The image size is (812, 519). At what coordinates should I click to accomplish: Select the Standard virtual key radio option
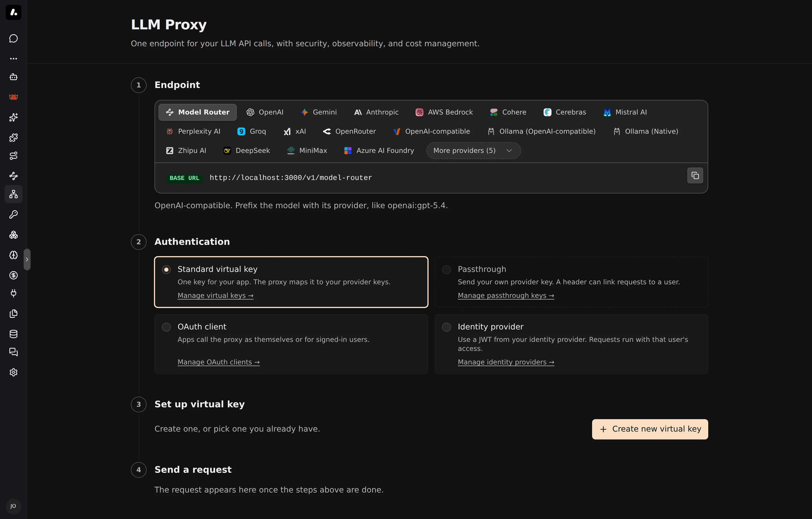(166, 270)
